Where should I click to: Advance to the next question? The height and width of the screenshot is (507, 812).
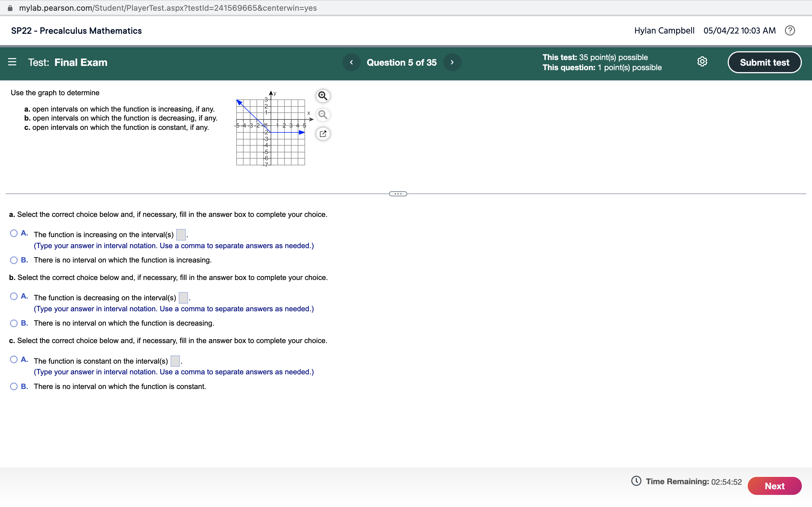click(452, 62)
